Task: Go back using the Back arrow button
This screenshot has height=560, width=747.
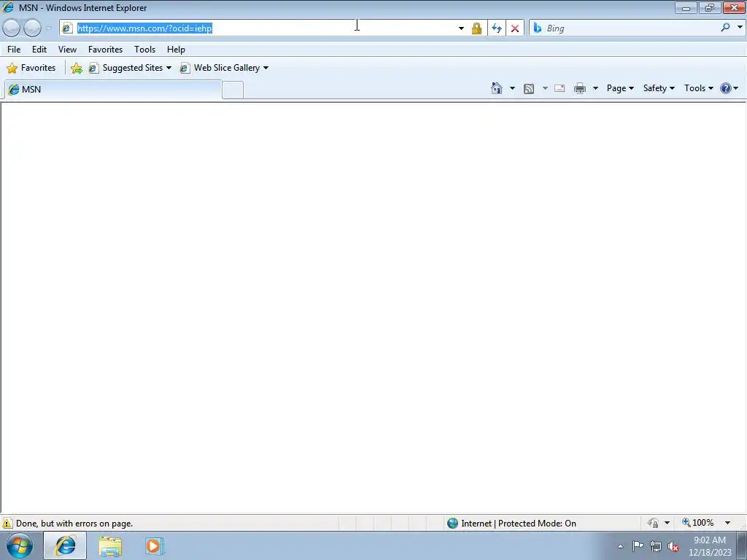Action: [12, 28]
